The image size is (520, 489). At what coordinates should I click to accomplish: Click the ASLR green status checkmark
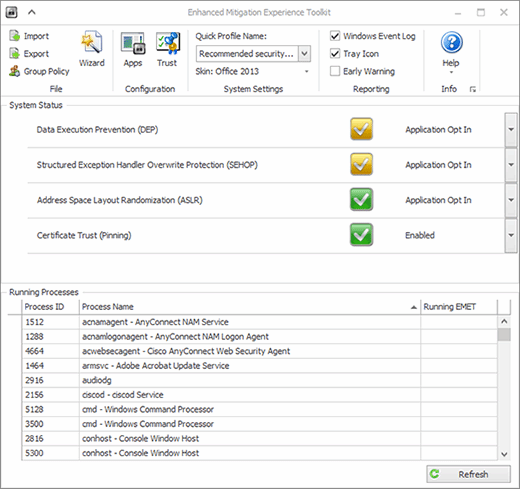point(361,200)
